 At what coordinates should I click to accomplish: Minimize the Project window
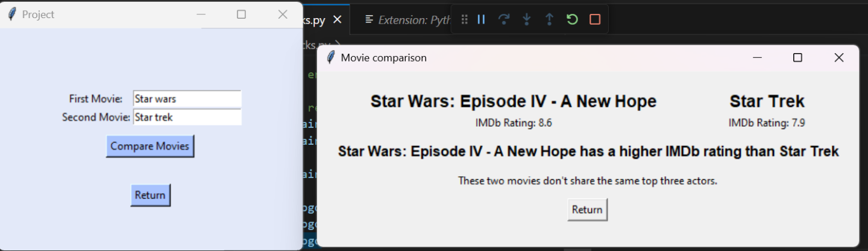tap(201, 14)
